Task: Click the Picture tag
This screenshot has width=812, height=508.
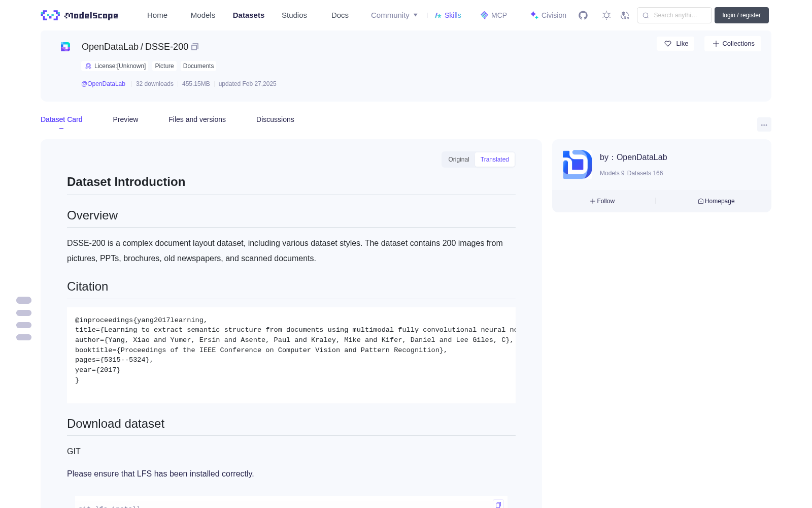Action: tap(164, 66)
